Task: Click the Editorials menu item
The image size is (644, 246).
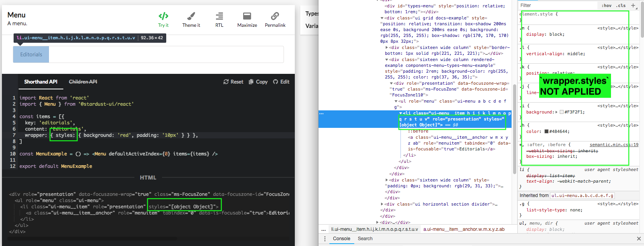Action: click(x=31, y=54)
